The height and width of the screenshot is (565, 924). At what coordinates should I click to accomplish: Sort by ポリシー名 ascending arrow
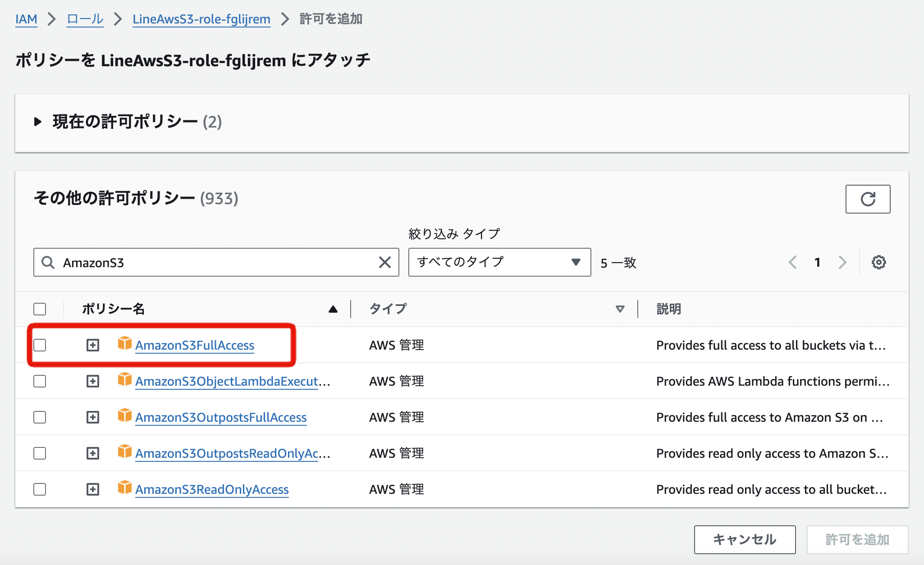click(x=333, y=309)
